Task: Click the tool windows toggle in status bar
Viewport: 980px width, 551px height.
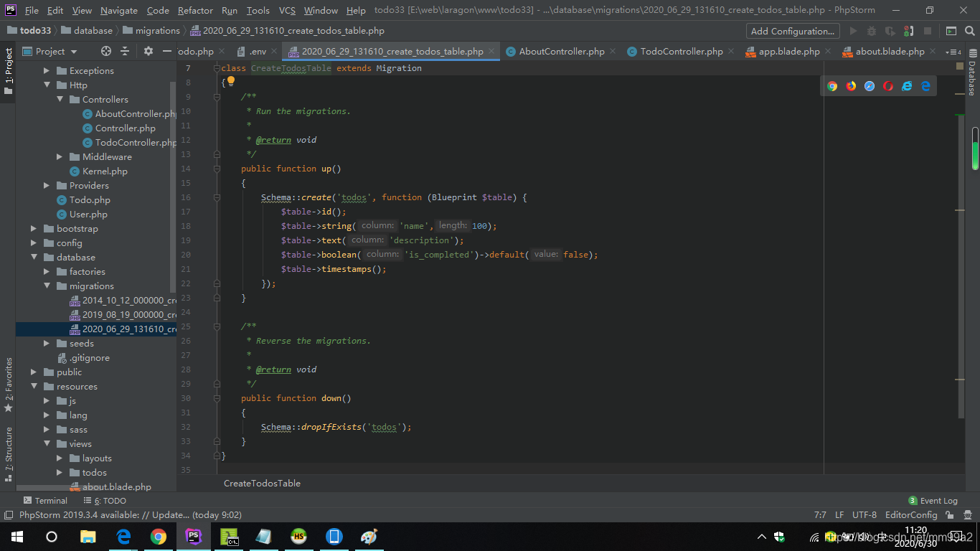Action: [x=8, y=515]
